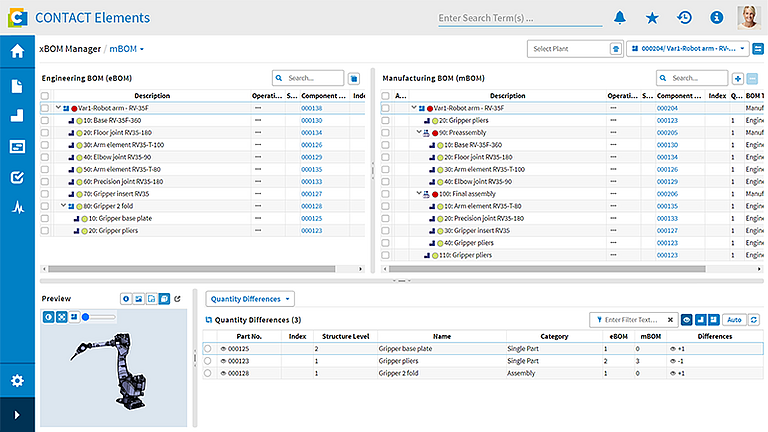Clear the filter text with X
768x432 pixels.
(671, 320)
